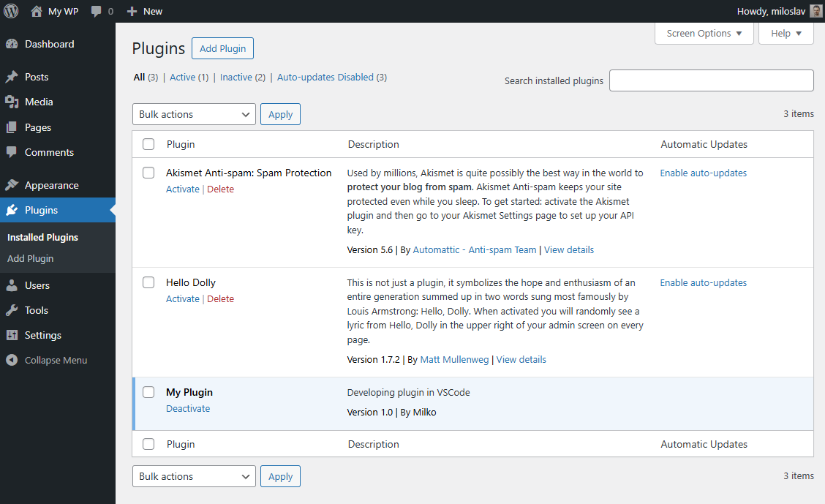The height and width of the screenshot is (504, 825).
Task: Open Settings from the sidebar icon
Action: (13, 334)
